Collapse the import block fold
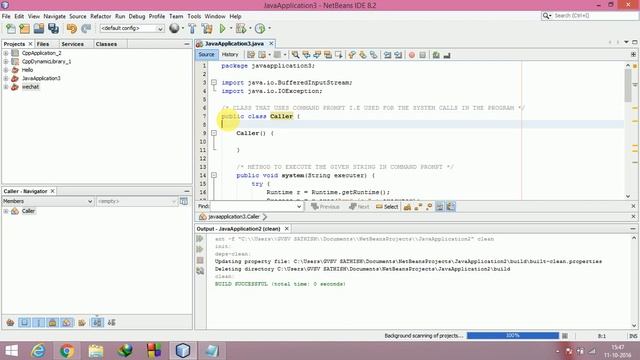Viewport: 640px width, 360px height. (214, 82)
